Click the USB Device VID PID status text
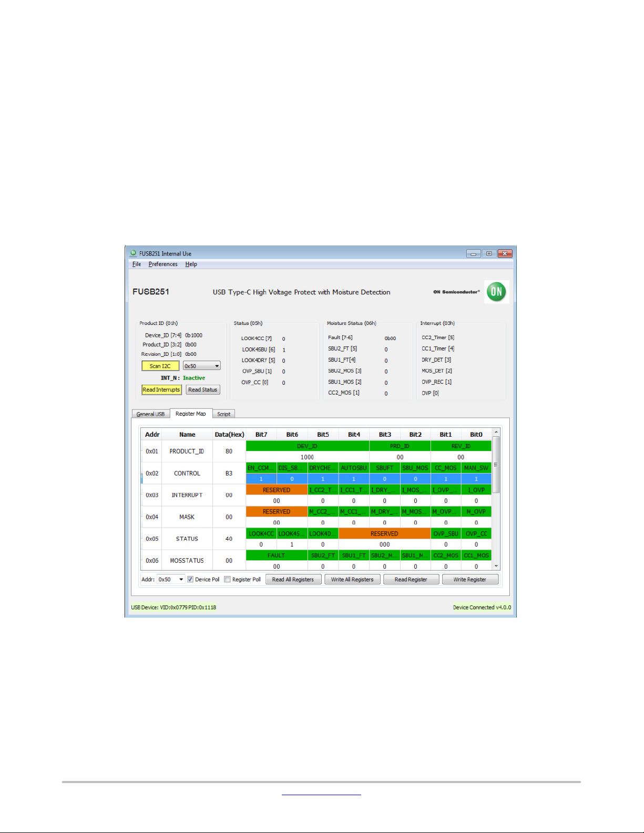This screenshot has height=833, width=644. (x=173, y=608)
